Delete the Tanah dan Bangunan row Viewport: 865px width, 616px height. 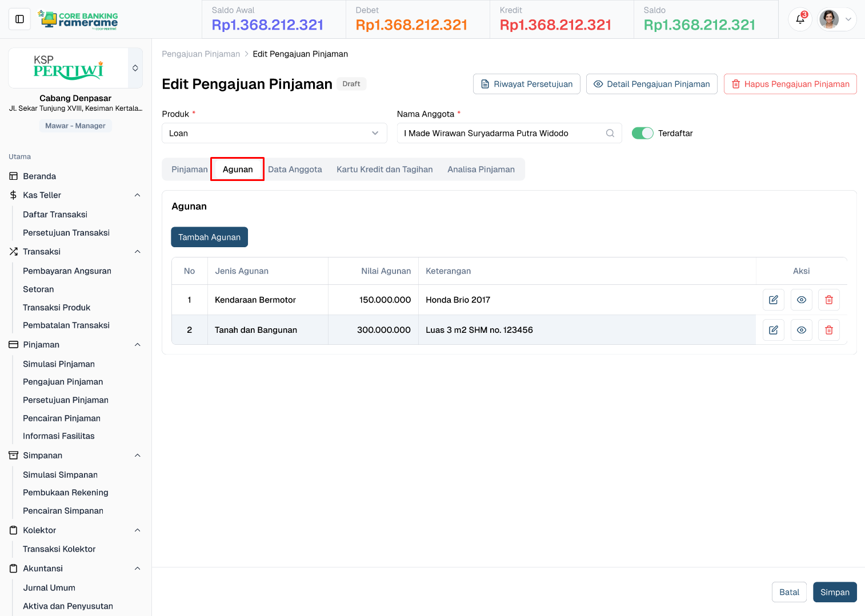tap(828, 330)
